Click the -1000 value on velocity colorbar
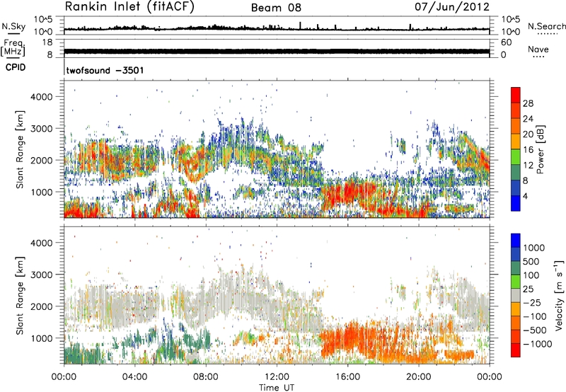The width and height of the screenshot is (566, 392). tap(537, 344)
